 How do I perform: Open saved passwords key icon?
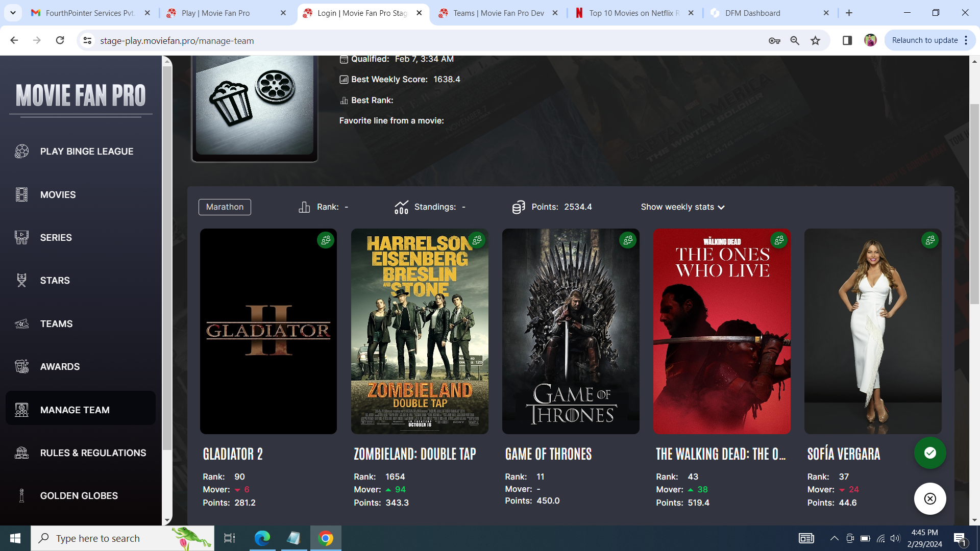(774, 41)
